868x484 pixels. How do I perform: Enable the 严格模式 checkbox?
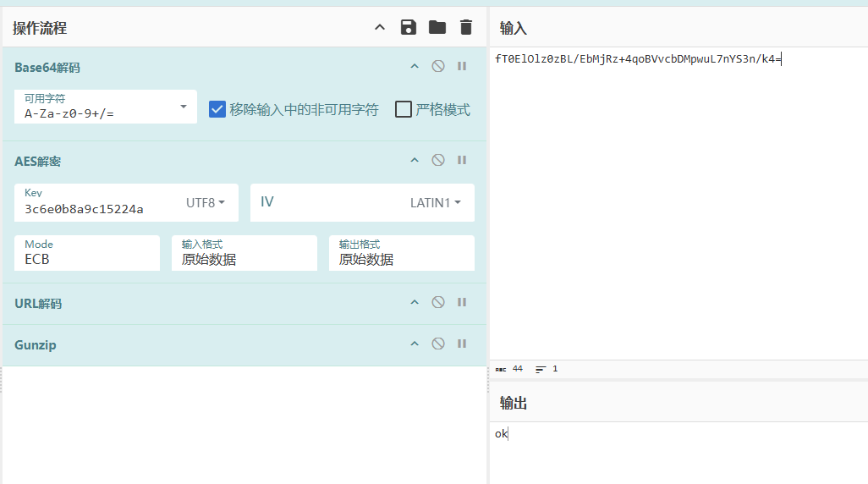tap(404, 109)
